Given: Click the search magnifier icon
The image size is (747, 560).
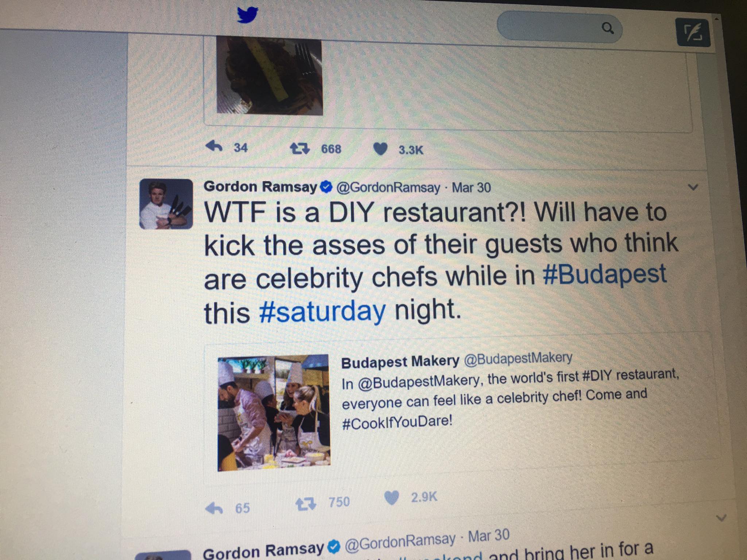Looking at the screenshot, I should point(607,28).
